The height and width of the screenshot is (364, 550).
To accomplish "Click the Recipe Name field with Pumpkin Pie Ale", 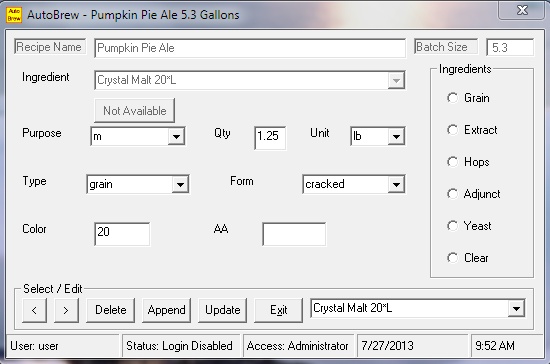I will (x=250, y=48).
